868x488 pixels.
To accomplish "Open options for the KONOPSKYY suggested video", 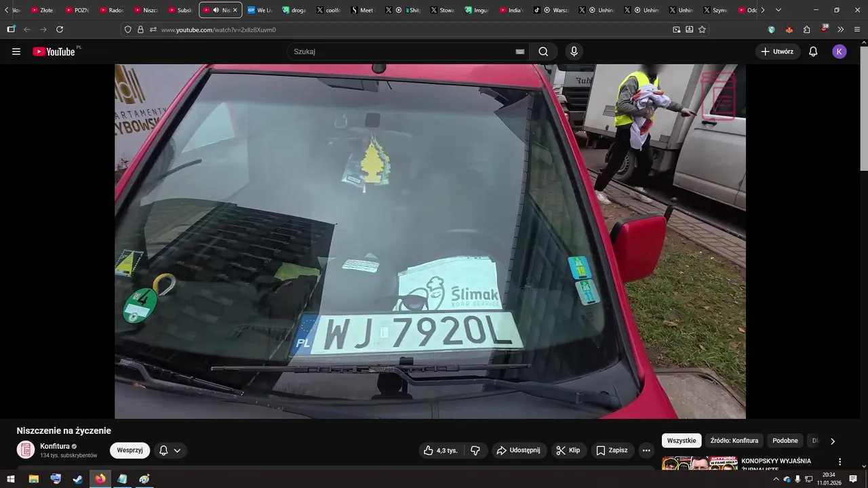I will click(840, 462).
